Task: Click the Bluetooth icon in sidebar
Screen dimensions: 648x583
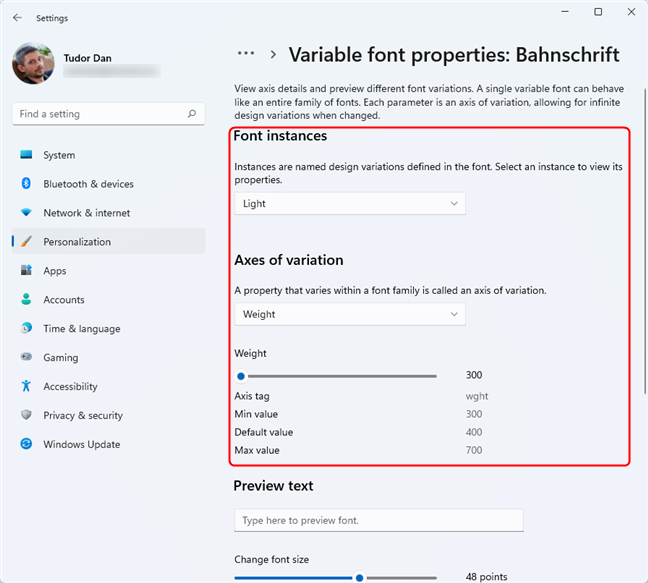Action: point(26,183)
